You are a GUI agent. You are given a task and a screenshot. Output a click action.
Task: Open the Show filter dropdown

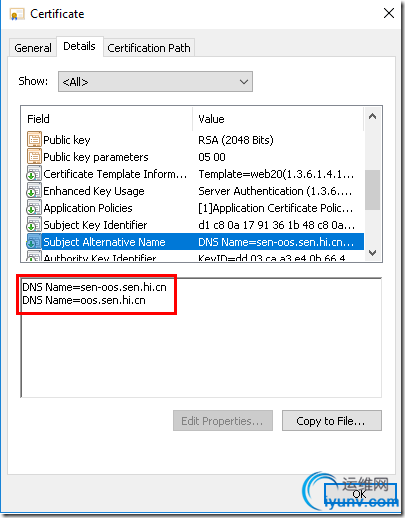(x=155, y=82)
